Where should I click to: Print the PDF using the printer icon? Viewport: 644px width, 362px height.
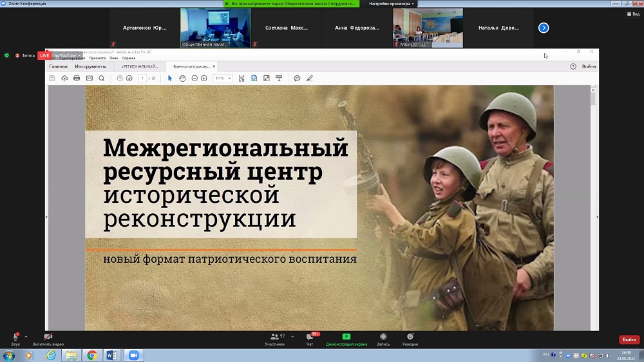coord(77,78)
